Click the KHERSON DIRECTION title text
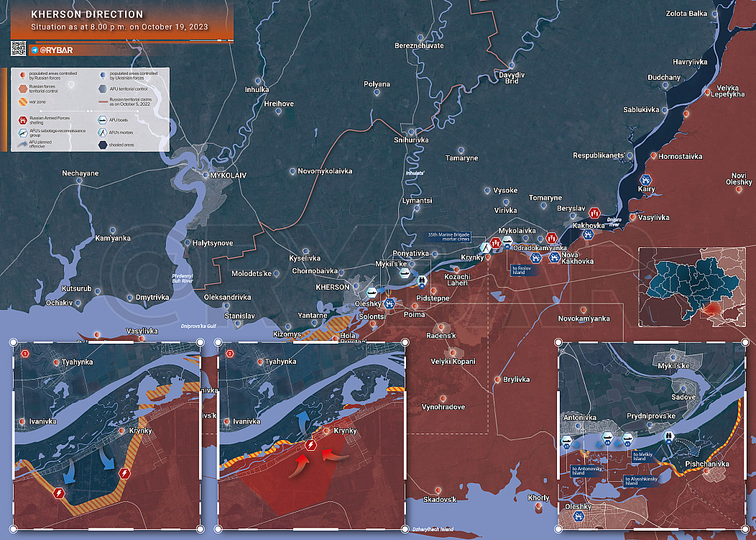 (87, 14)
